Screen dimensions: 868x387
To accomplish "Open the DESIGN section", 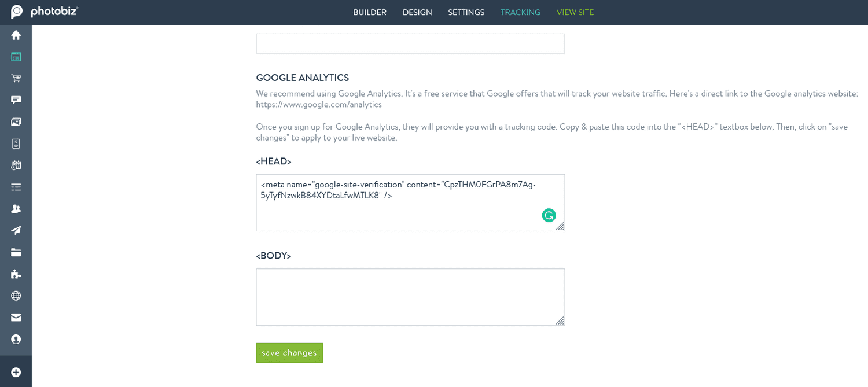I will click(x=417, y=12).
